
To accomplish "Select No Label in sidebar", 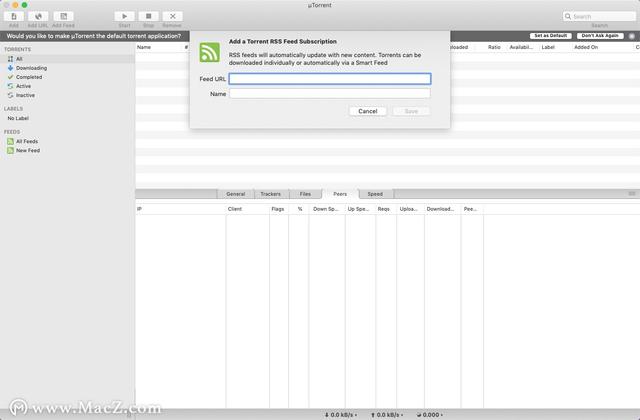I will [x=67, y=118].
